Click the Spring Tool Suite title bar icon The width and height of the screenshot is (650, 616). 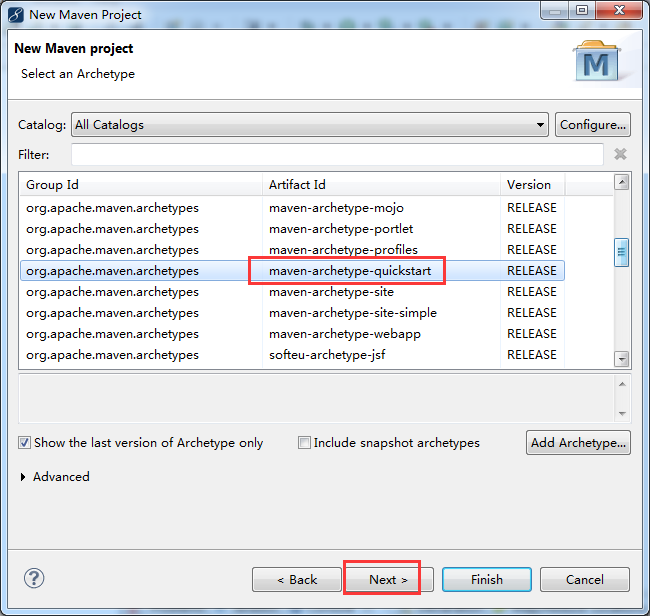pyautogui.click(x=16, y=15)
